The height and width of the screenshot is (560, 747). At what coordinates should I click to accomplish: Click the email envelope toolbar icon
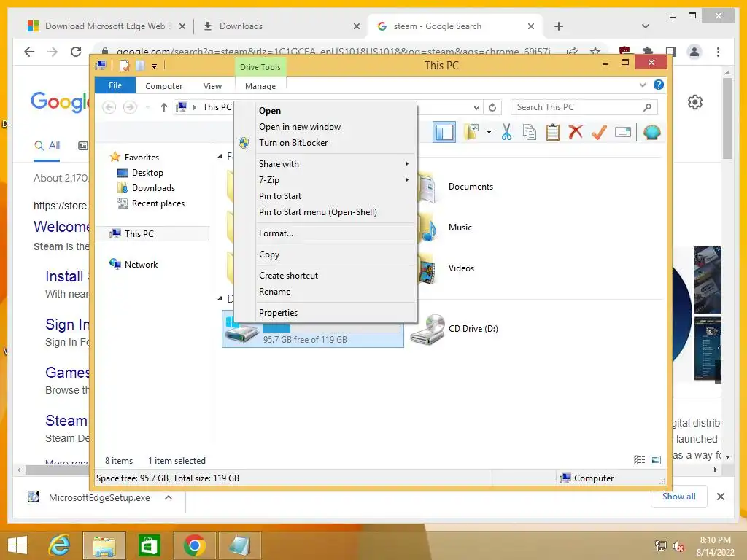(623, 132)
